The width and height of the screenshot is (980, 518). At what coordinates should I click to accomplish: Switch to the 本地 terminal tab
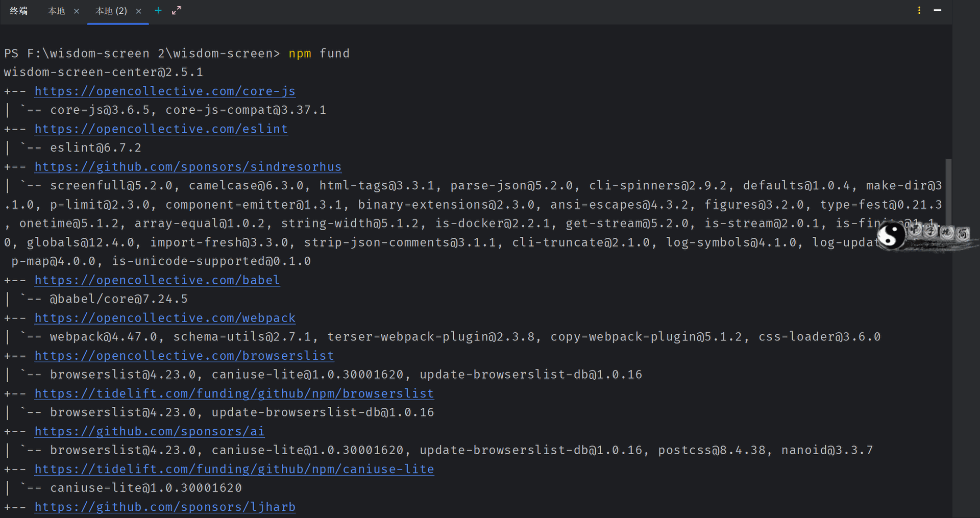[x=57, y=11]
